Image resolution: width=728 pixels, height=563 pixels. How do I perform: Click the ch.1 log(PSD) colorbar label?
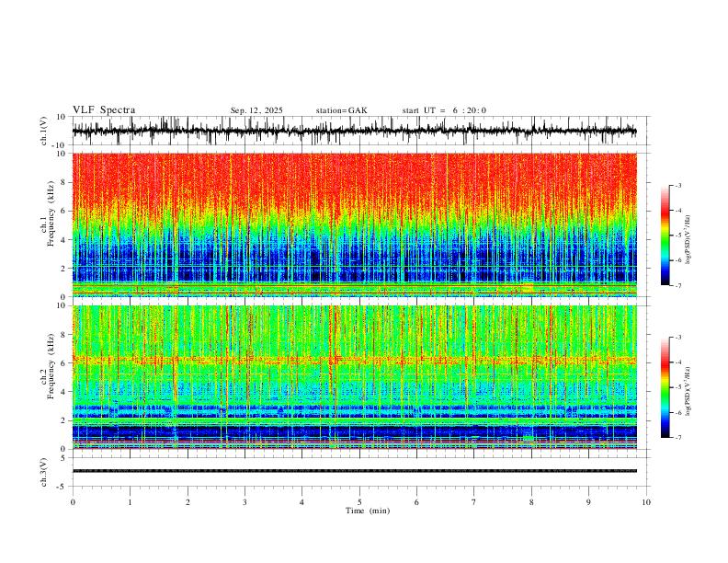(x=688, y=239)
